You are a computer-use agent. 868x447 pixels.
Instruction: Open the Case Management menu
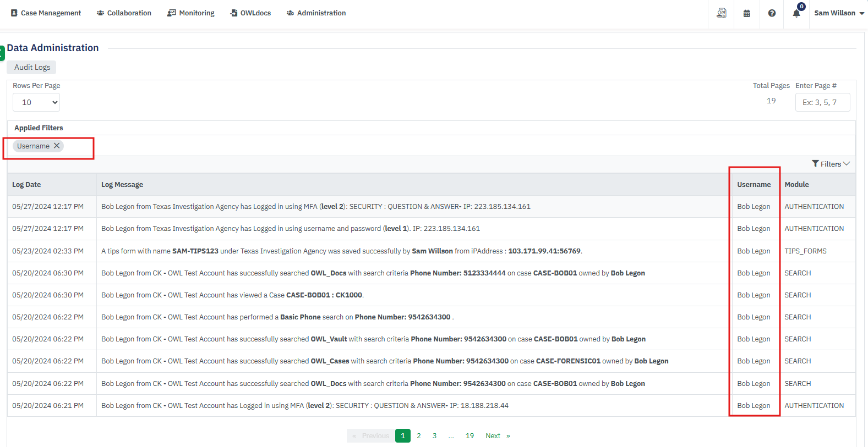[x=46, y=13]
